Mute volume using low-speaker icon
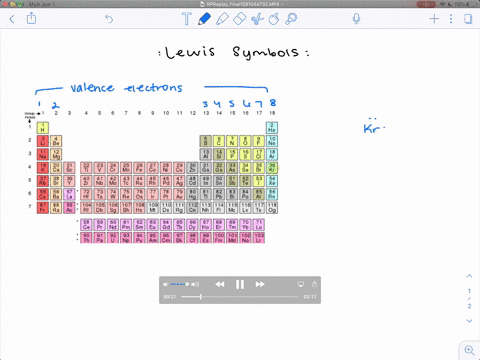 coord(166,284)
